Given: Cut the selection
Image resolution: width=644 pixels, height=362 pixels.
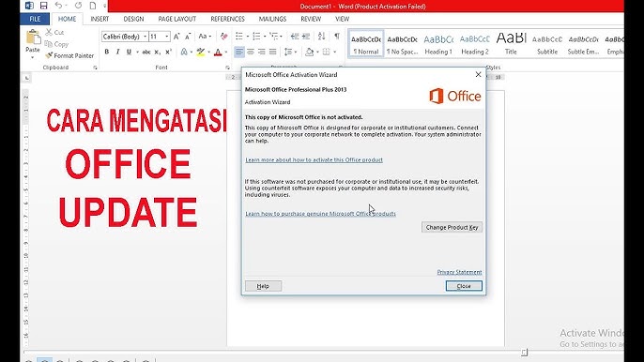Looking at the screenshot, I should pyautogui.click(x=54, y=32).
